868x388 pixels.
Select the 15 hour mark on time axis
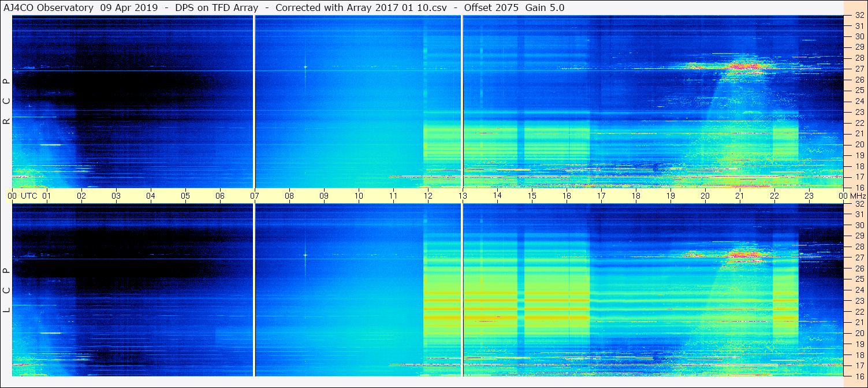point(532,196)
